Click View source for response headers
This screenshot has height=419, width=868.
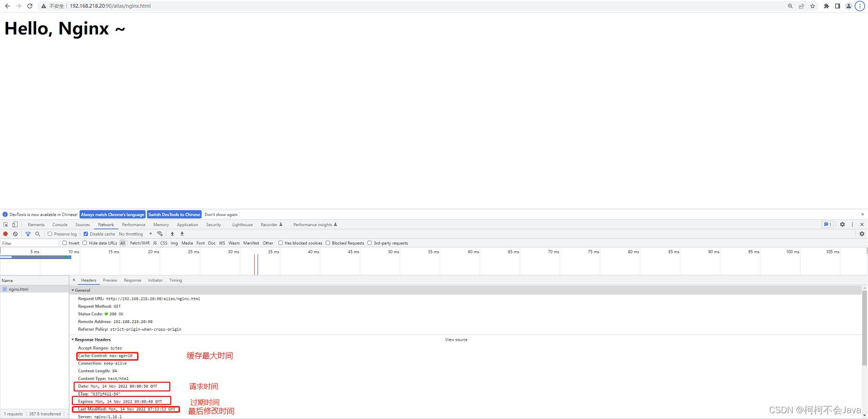(456, 340)
